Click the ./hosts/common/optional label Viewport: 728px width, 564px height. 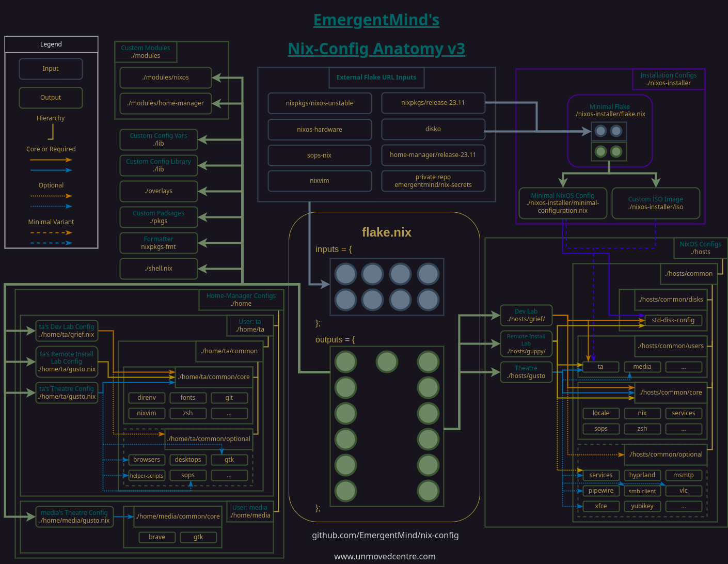(x=666, y=455)
